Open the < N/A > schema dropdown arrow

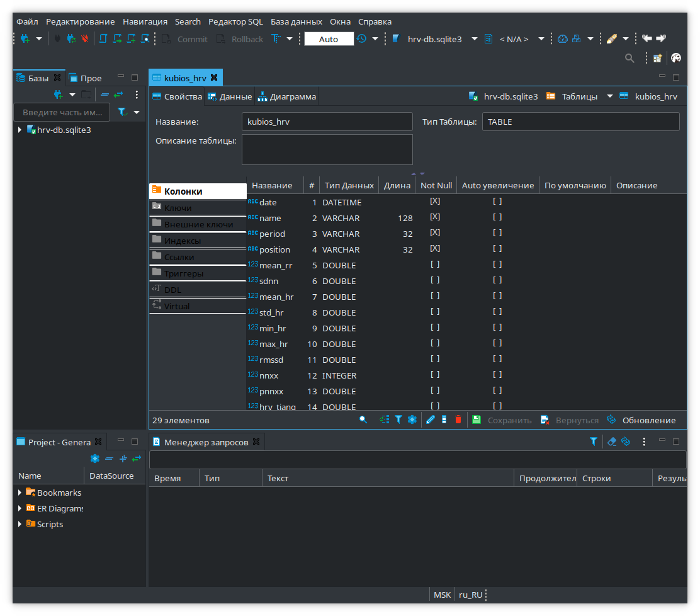[541, 39]
